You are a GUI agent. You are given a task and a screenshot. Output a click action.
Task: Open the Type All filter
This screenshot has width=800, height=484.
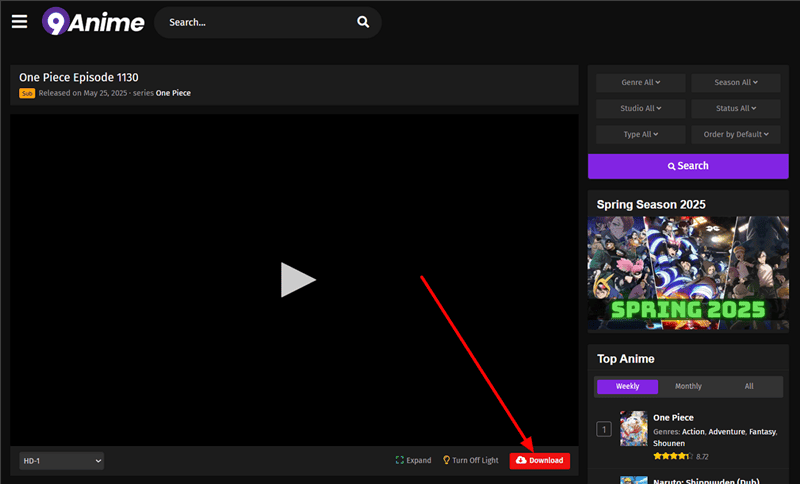tap(641, 135)
